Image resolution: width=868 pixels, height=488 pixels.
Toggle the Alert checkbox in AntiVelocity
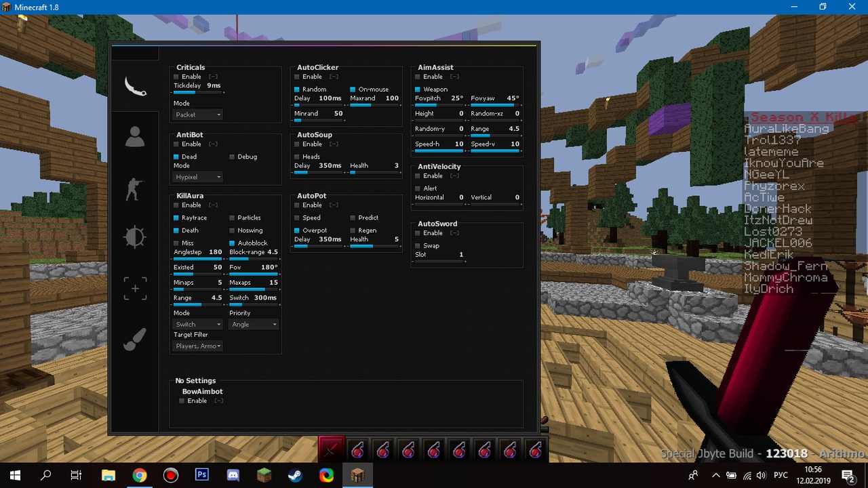tap(418, 188)
